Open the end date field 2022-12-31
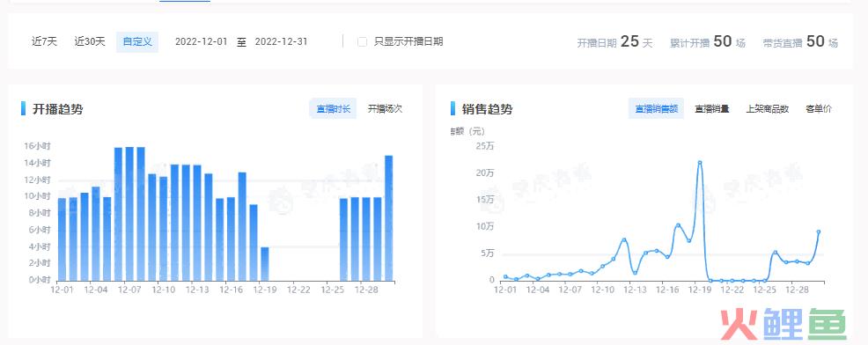 tap(281, 41)
